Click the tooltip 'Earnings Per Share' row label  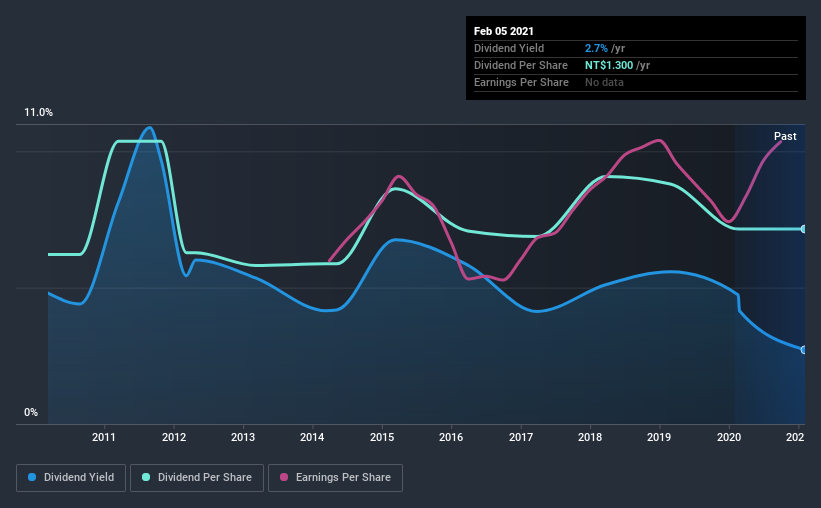[521, 82]
